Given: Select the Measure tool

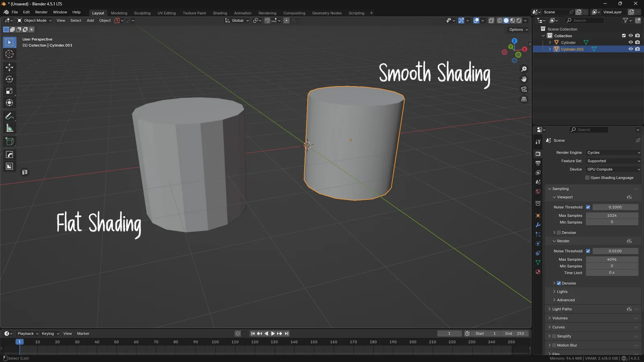Looking at the screenshot, I should [9, 128].
